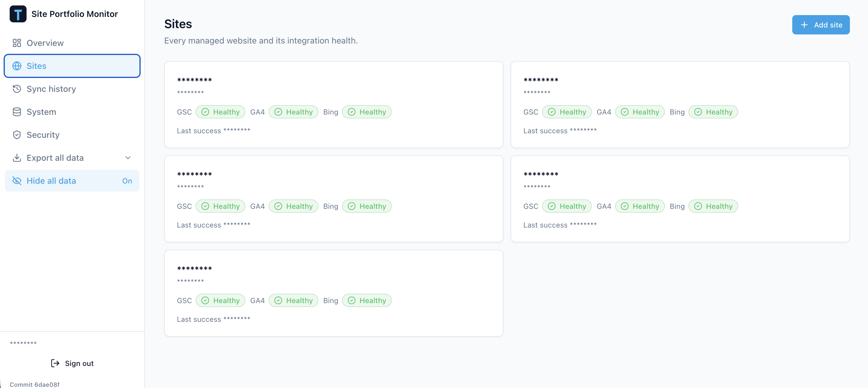Viewport: 868px width, 388px height.
Task: Open the Overview page
Action: pyautogui.click(x=72, y=43)
